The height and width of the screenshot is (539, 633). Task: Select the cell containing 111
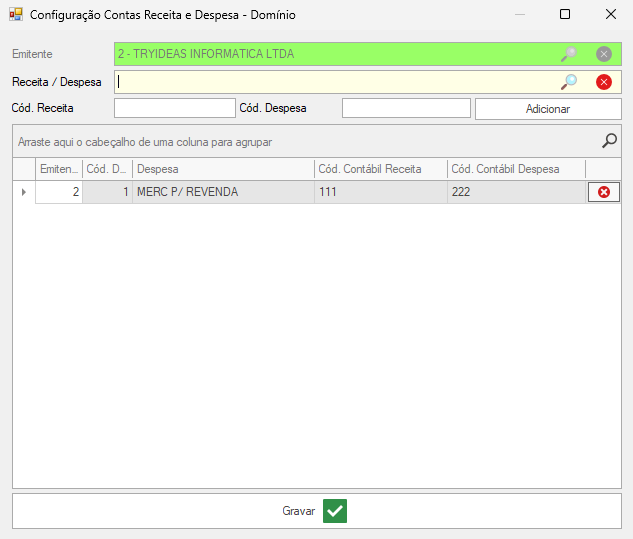[380, 192]
